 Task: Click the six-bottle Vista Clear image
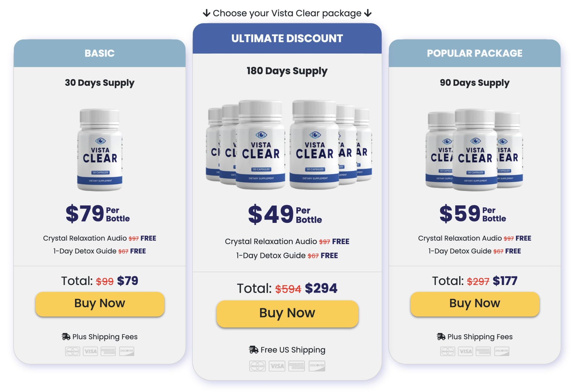(x=289, y=145)
